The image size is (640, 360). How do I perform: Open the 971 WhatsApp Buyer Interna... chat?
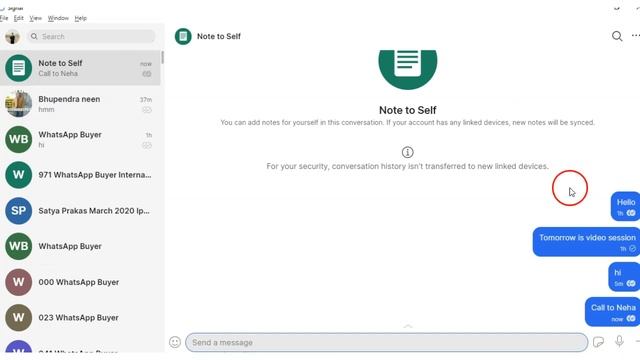pyautogui.click(x=80, y=175)
